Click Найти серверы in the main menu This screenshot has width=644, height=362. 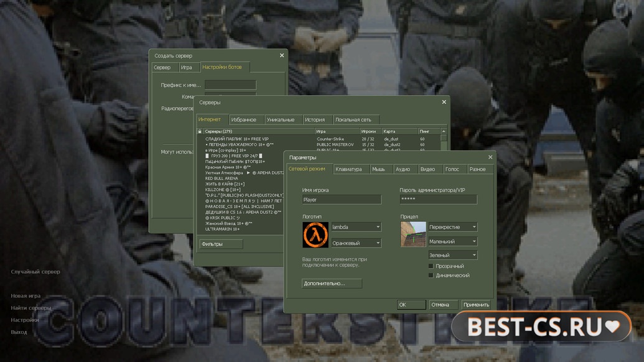point(31,308)
